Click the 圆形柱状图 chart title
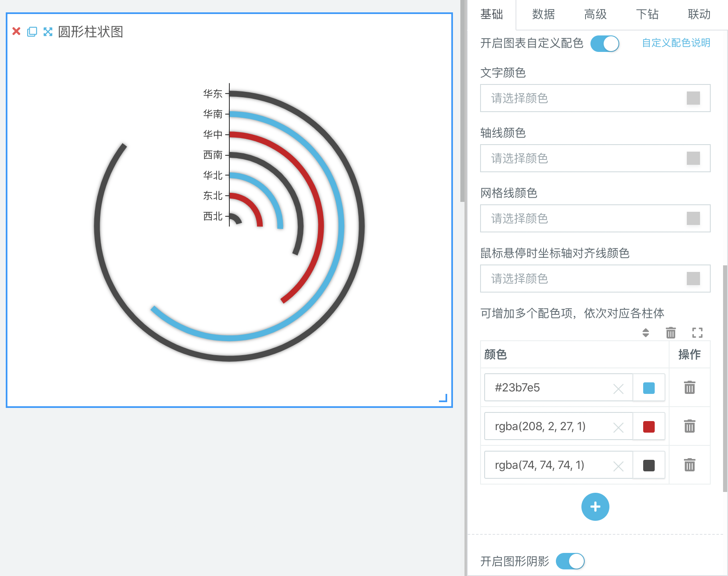This screenshot has height=576, width=728. (x=91, y=32)
